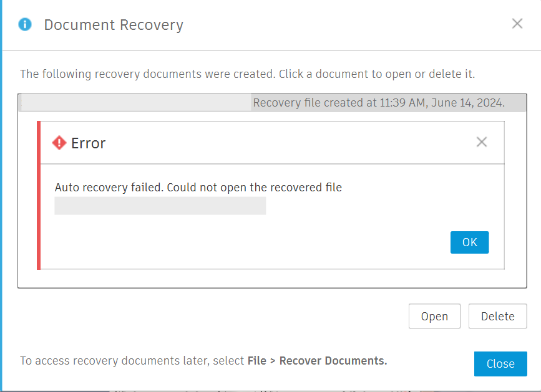
Task: Close the Document Recovery dialog
Action: pyautogui.click(x=500, y=364)
